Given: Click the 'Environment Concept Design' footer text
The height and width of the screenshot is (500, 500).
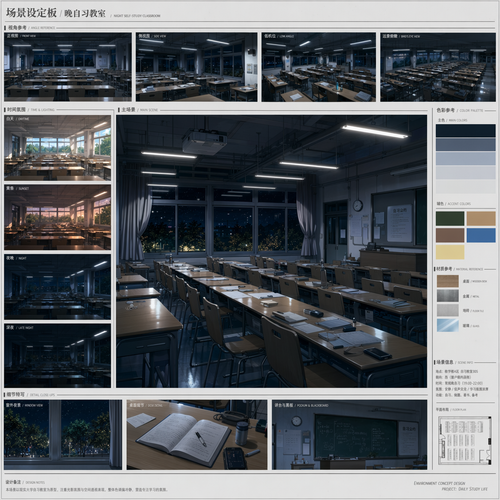Looking at the screenshot, I should [x=439, y=483].
